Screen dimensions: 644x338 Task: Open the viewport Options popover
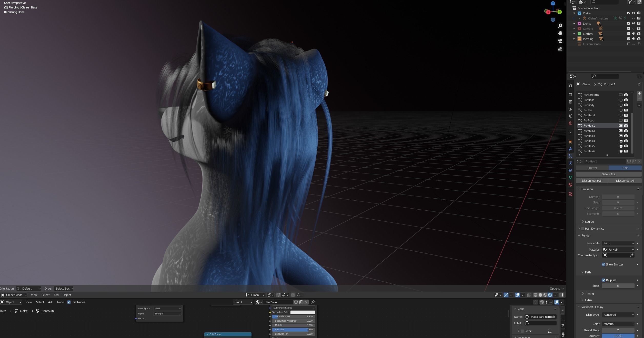coord(556,289)
